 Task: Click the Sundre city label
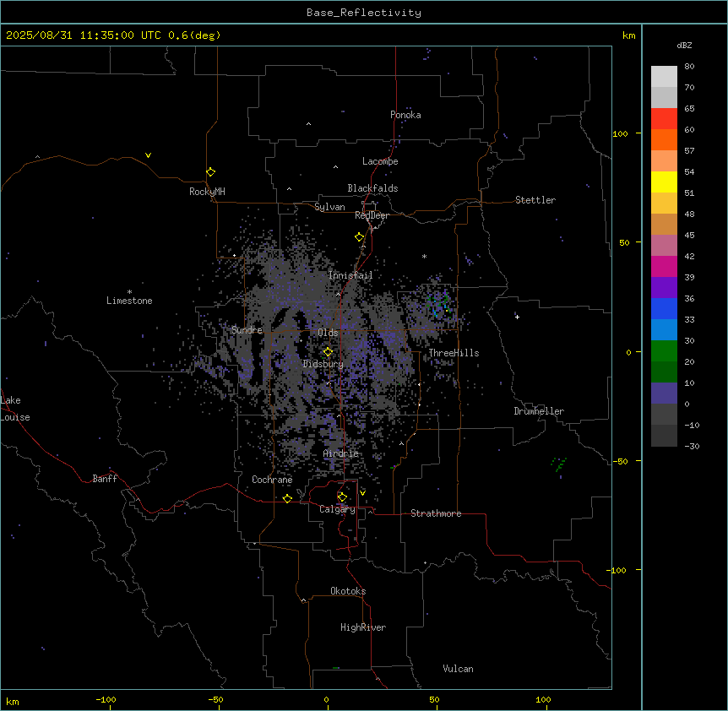click(247, 330)
